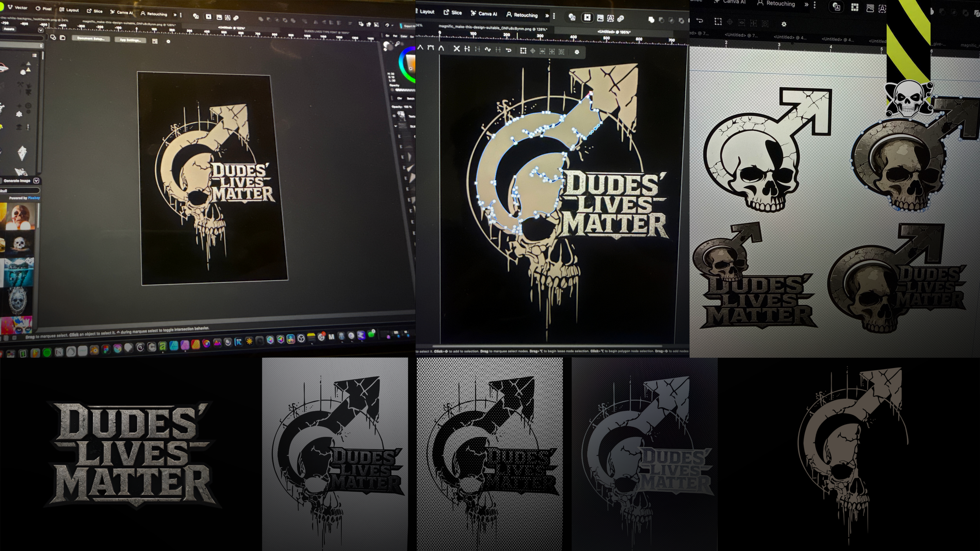Open gear settings beside App Settings

click(168, 42)
